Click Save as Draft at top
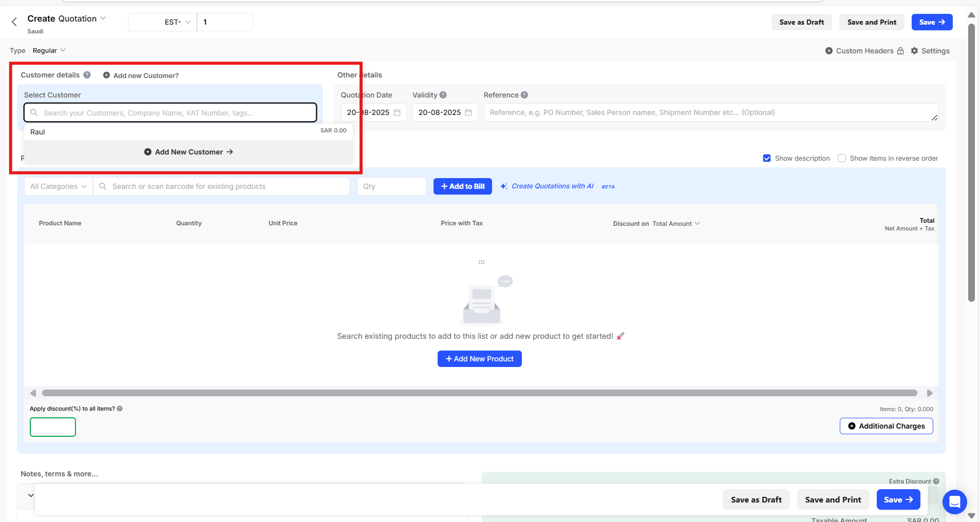 (x=802, y=22)
